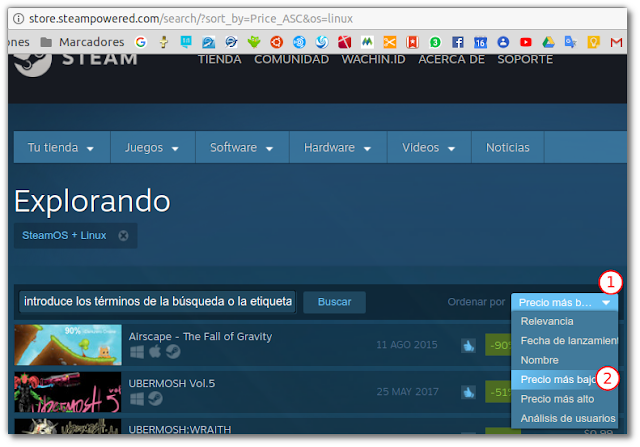Click Airscape's SteamOS platform icon

coord(173,351)
